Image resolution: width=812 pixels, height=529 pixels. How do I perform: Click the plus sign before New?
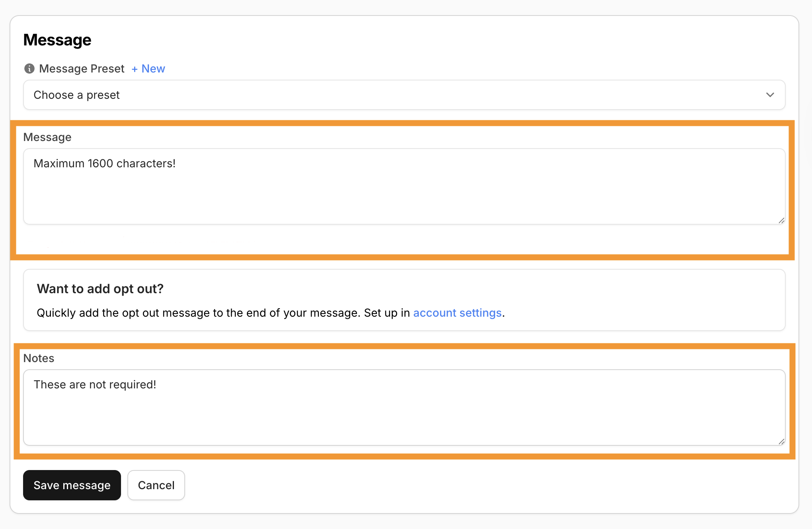[x=135, y=69]
